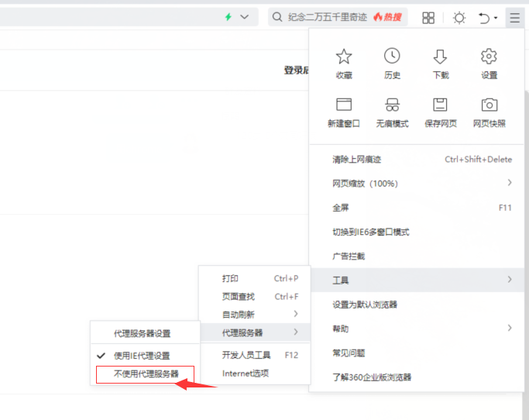Image resolution: width=529 pixels, height=420 pixels.
Task: Expand the 网页缩放 (100%) submenu
Action: (417, 184)
